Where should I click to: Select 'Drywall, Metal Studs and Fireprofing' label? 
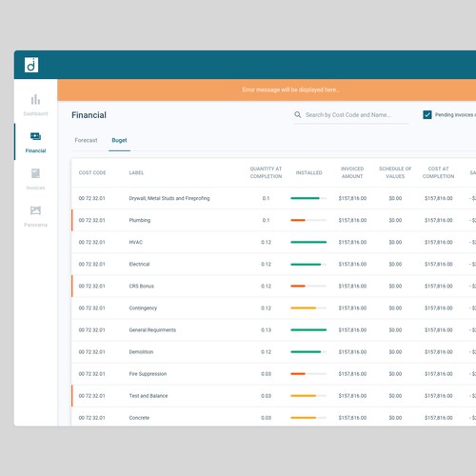pos(169,198)
